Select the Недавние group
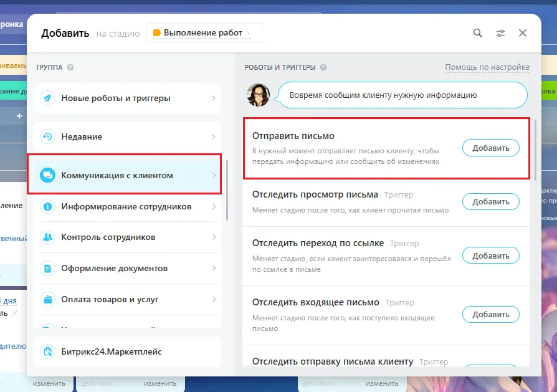The image size is (557, 392). click(x=128, y=136)
